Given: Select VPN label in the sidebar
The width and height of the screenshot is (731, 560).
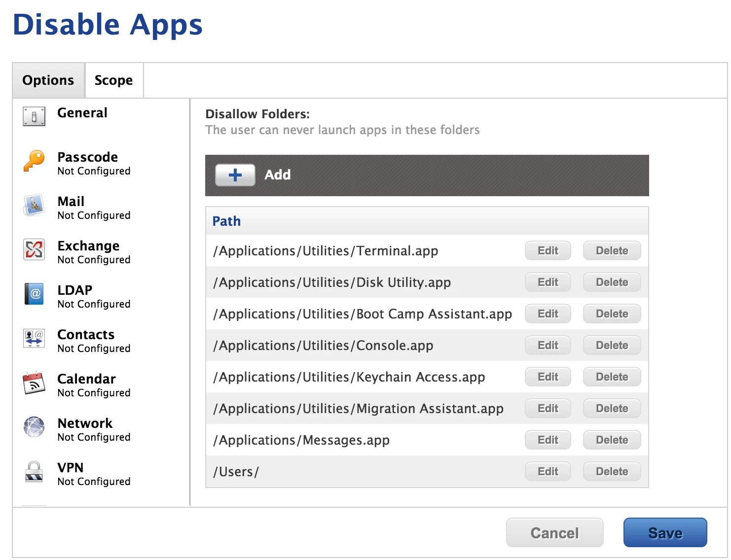Looking at the screenshot, I should coord(71,468).
